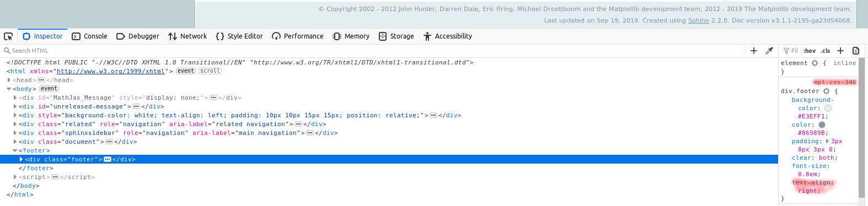Activate the element picker icon
The width and height of the screenshot is (868, 206).
[8, 36]
